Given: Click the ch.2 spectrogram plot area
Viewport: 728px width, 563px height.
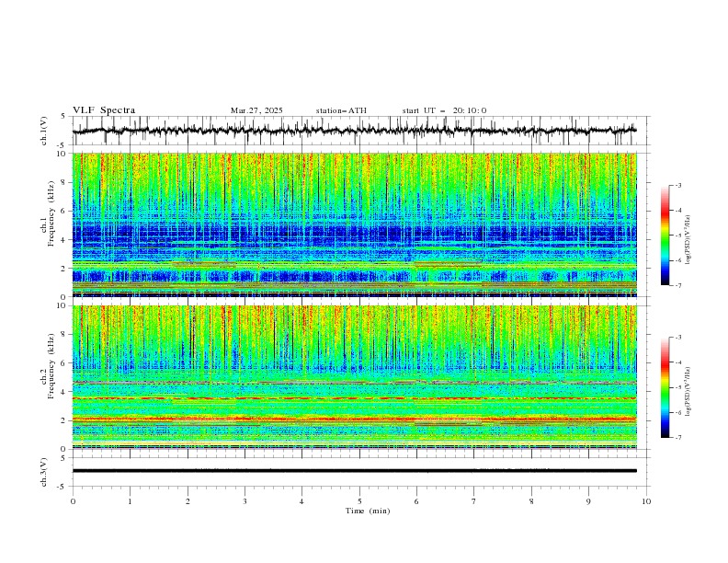Looking at the screenshot, I should pyautogui.click(x=355, y=377).
